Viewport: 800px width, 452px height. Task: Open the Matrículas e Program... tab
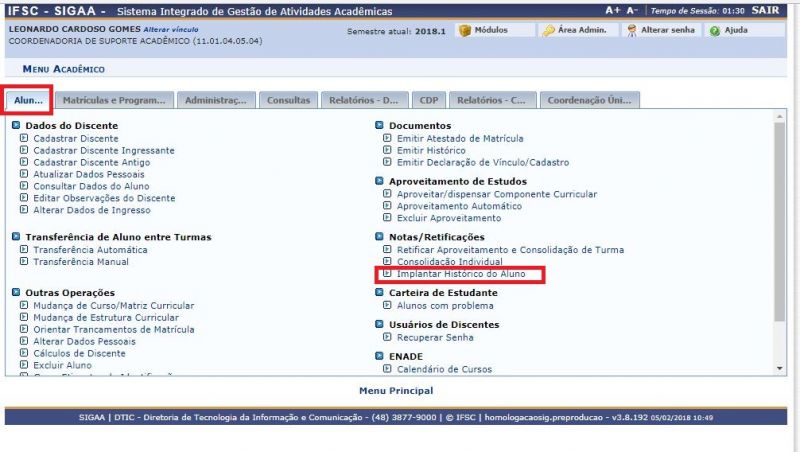pyautogui.click(x=116, y=100)
